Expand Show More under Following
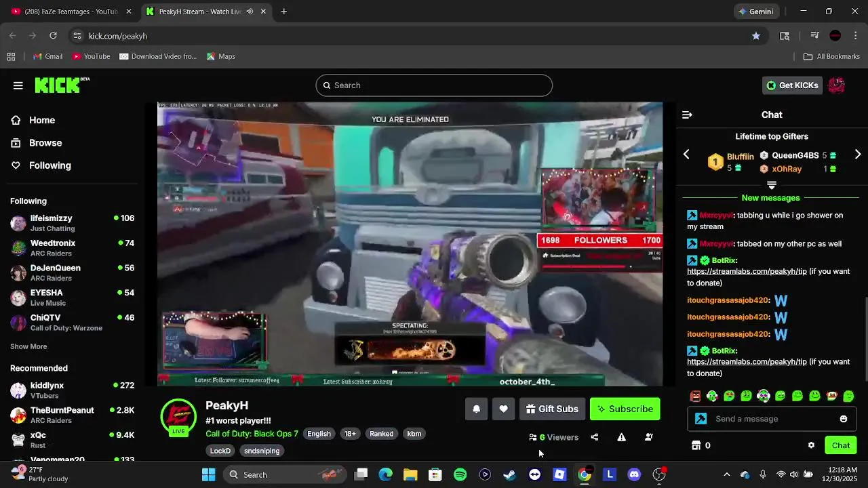The image size is (868, 488). [x=28, y=346]
